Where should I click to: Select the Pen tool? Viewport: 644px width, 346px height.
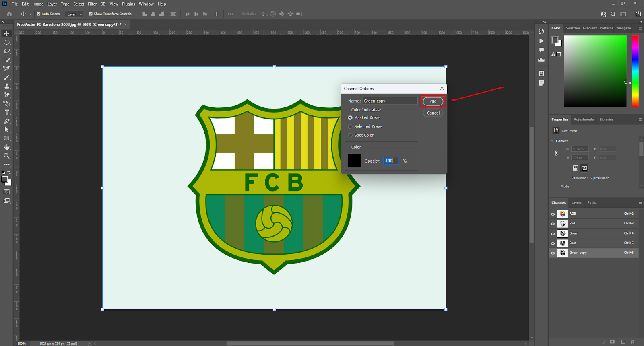point(6,121)
